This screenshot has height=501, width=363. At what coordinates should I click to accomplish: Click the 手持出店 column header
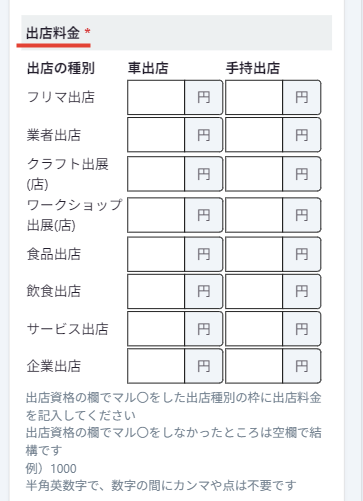pos(253,68)
